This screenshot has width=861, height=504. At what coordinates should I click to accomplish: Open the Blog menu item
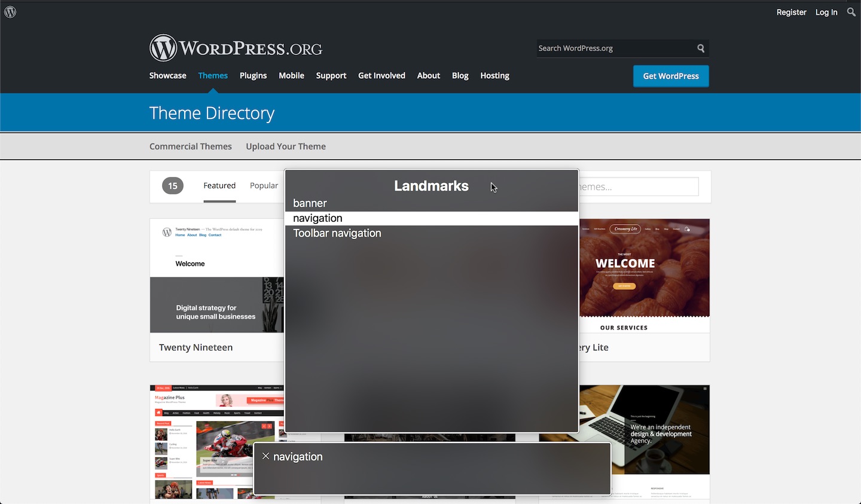click(x=460, y=75)
